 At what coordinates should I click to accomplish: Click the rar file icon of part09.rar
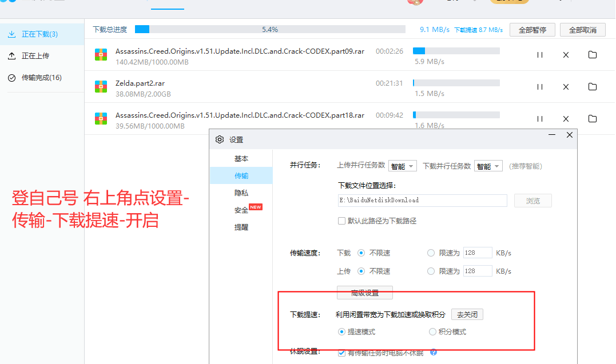101,55
